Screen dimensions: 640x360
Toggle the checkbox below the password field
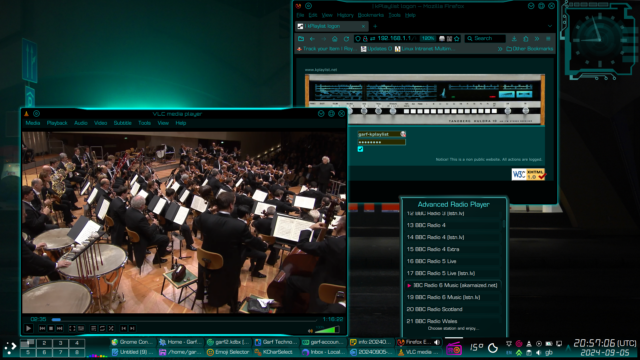(x=360, y=149)
